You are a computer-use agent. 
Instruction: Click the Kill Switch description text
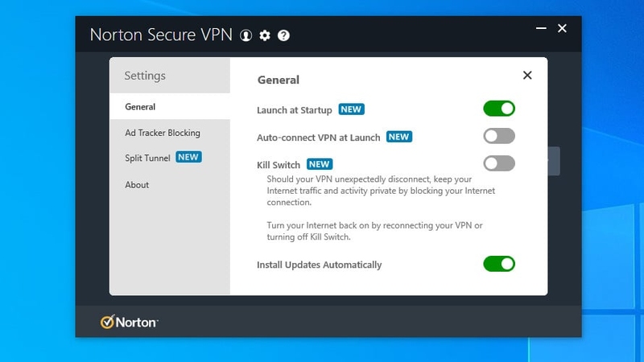[x=381, y=208]
